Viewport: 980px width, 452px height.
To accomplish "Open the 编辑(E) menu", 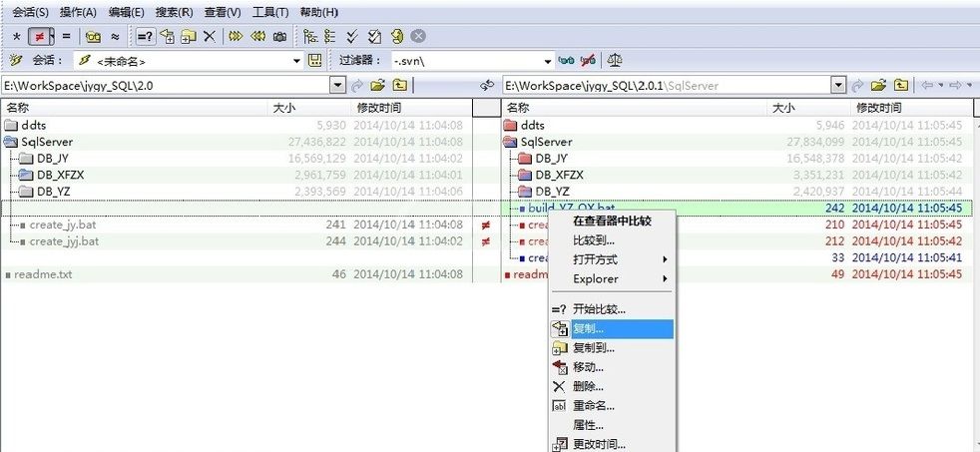I will [x=126, y=12].
